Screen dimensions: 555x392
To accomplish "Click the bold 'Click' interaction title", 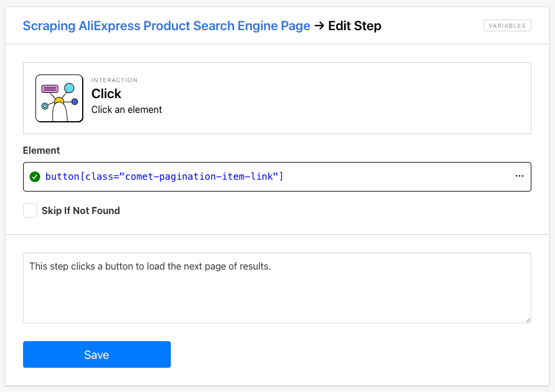I will 106,94.
